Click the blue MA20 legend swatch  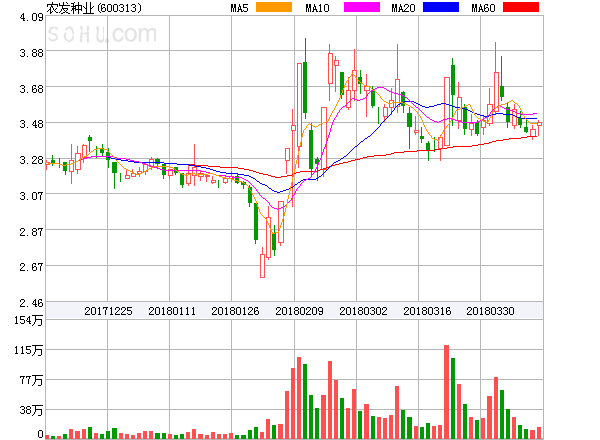tap(441, 7)
